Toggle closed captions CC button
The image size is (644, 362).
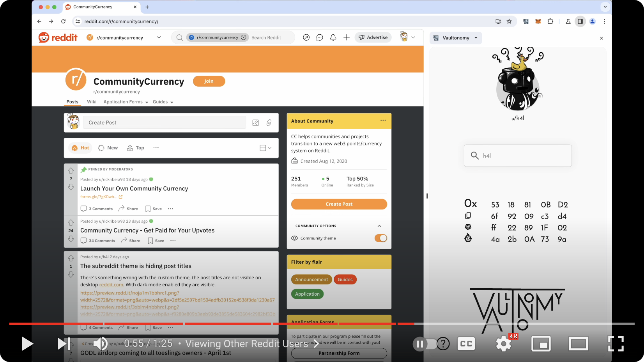[x=466, y=344]
